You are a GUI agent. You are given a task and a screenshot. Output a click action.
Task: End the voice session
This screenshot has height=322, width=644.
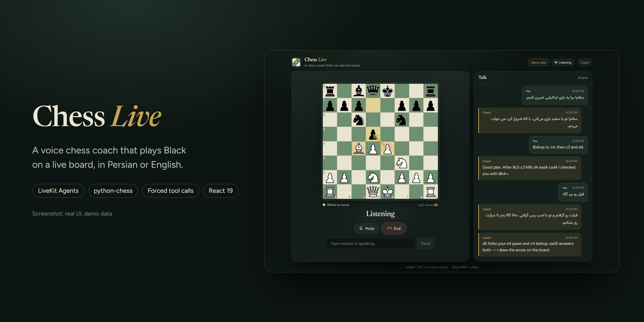coord(394,229)
